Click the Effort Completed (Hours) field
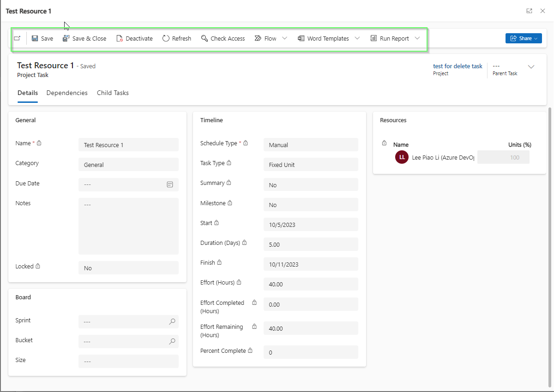This screenshot has height=392, width=554. 311,304
